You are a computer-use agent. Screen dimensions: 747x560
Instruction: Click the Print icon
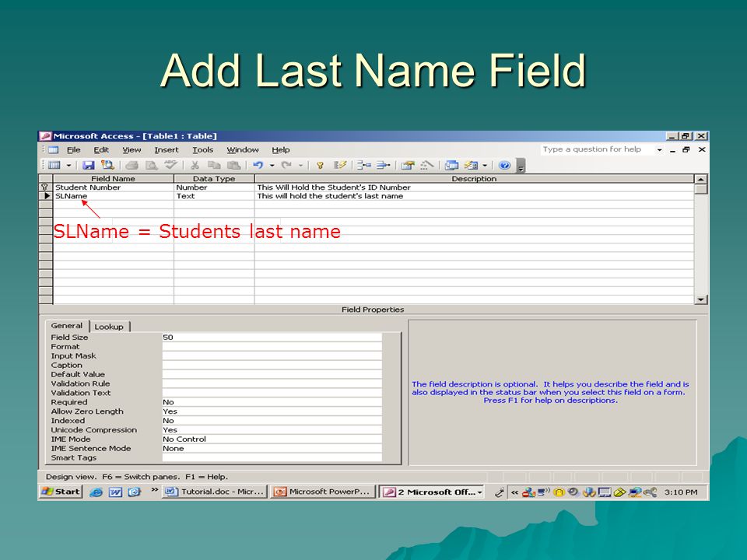click(132, 165)
